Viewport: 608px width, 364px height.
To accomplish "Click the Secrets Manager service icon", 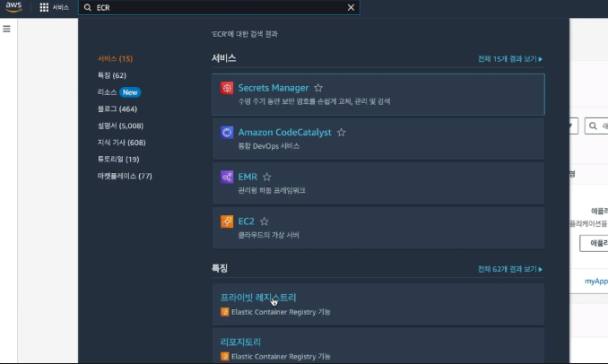I will click(227, 88).
